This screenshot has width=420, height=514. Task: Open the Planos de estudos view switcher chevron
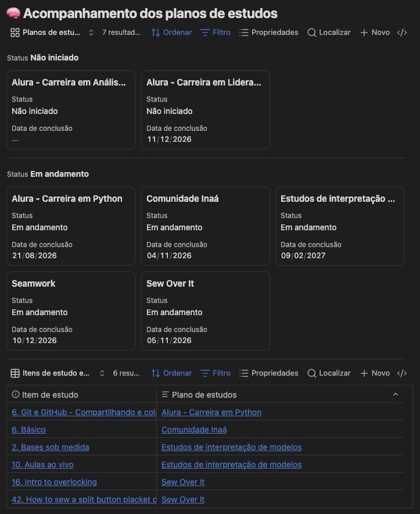click(x=91, y=33)
